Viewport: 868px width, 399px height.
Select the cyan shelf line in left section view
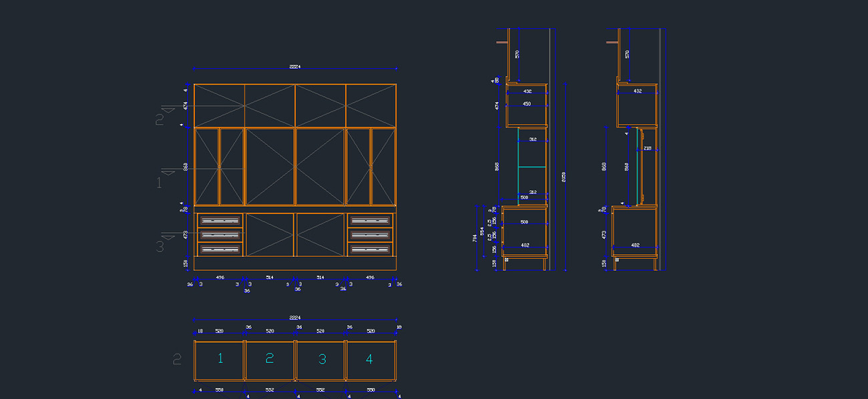[x=532, y=166]
